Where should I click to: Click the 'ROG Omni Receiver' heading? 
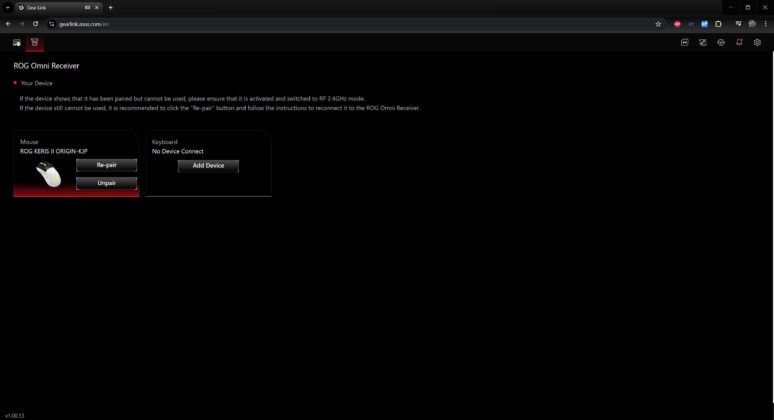tap(46, 66)
